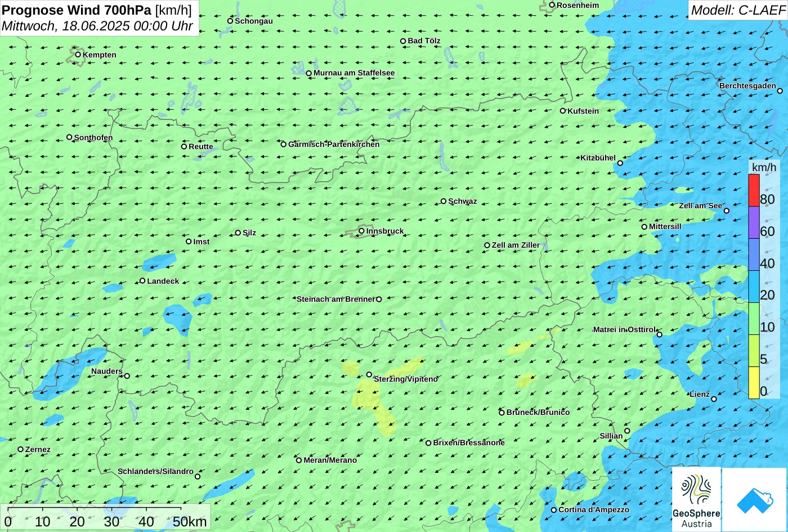Image resolution: width=788 pixels, height=532 pixels.
Task: Select the red color swatch for 80 km/h
Action: (x=754, y=190)
